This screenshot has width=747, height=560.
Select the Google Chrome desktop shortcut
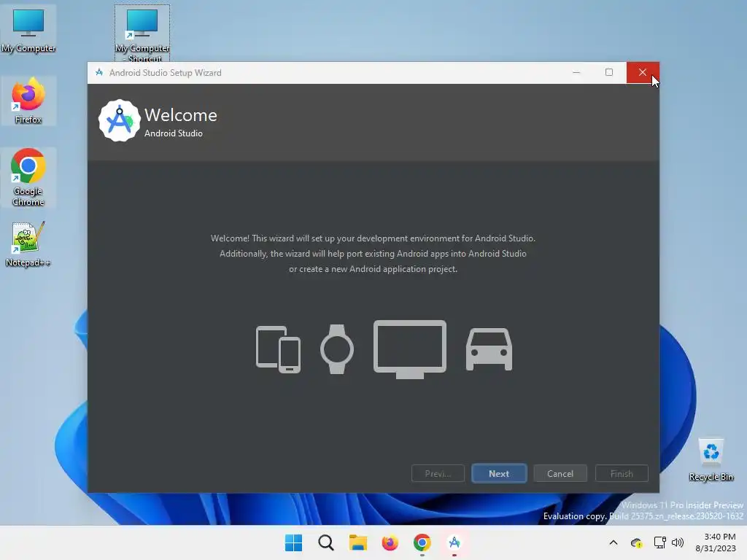pos(28,177)
